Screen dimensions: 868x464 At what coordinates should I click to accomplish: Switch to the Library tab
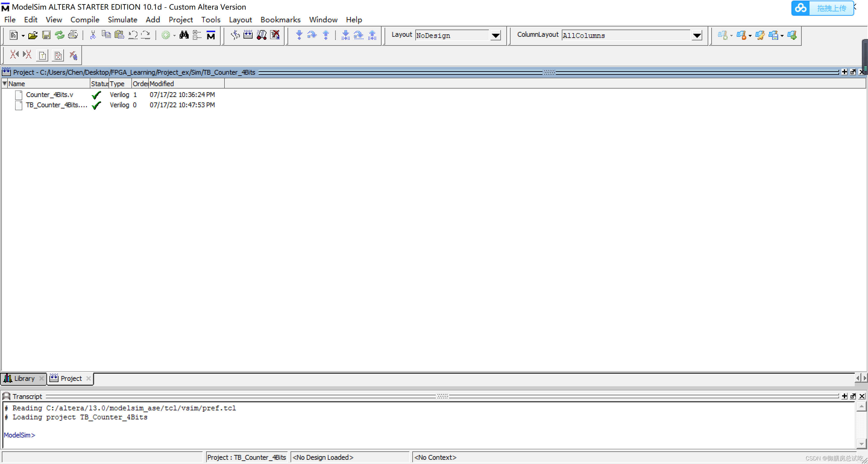click(24, 378)
